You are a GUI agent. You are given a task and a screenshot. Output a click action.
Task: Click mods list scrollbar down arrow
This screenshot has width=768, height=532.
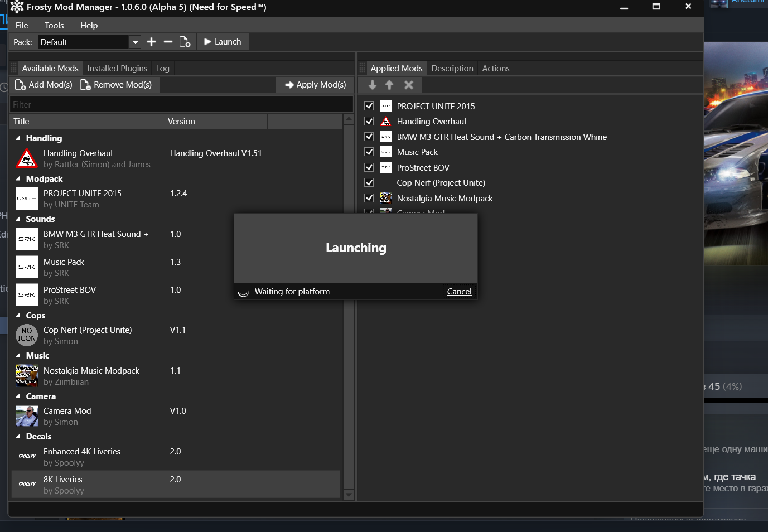click(349, 495)
